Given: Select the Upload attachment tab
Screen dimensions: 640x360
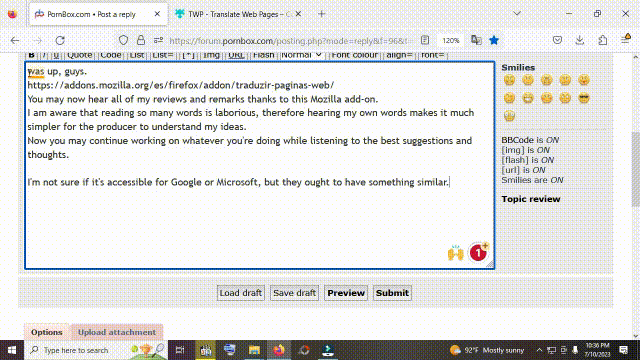Looking at the screenshot, I should click(x=117, y=332).
